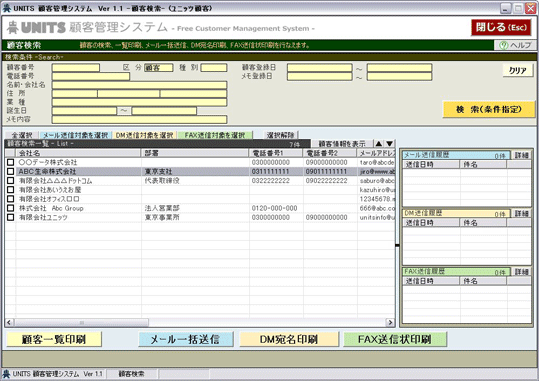Select the 東京事業所 cell
Image resolution: width=539 pixels, height=381 pixels.
pyautogui.click(x=195, y=217)
